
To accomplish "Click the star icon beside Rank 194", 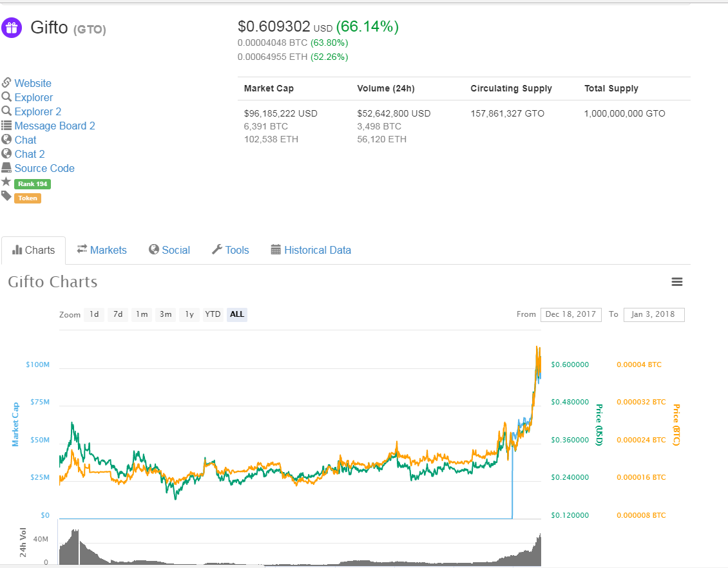I will pyautogui.click(x=6, y=182).
